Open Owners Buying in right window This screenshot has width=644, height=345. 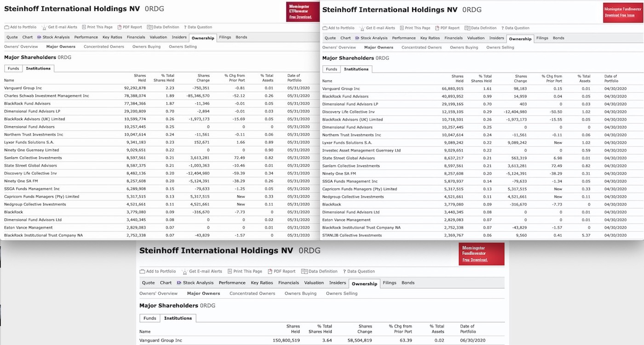pos(464,47)
